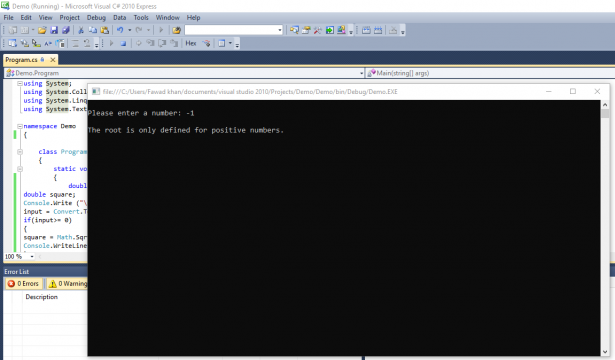Click the Show Next Statement arrow icon

click(138, 44)
